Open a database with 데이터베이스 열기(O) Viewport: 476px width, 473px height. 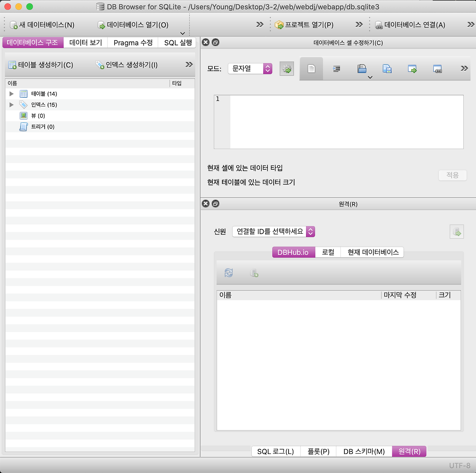pos(133,25)
